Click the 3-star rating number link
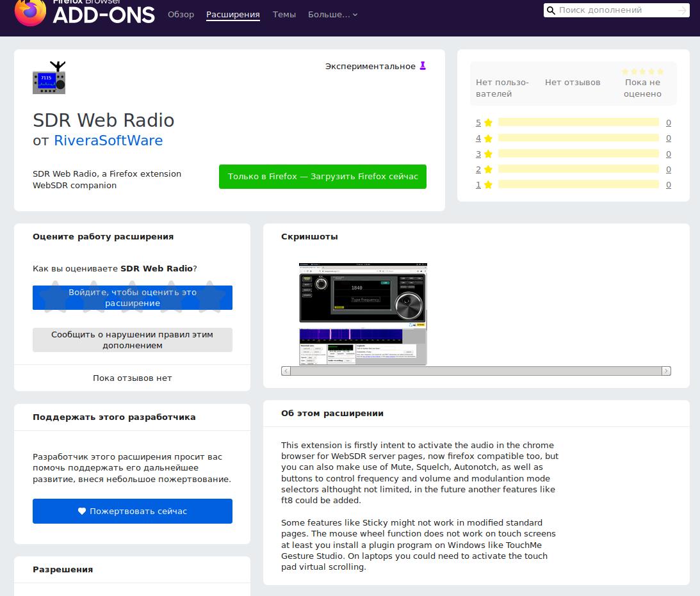The width and height of the screenshot is (700, 596). 478,154
